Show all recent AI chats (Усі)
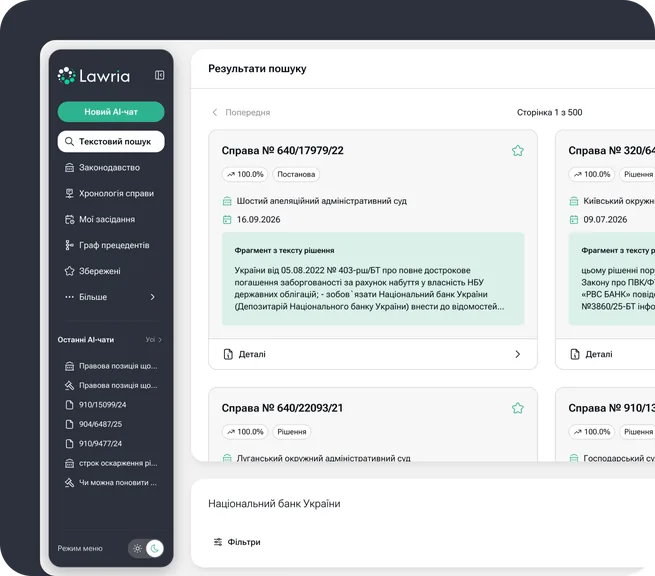This screenshot has width=655, height=576. click(x=153, y=340)
